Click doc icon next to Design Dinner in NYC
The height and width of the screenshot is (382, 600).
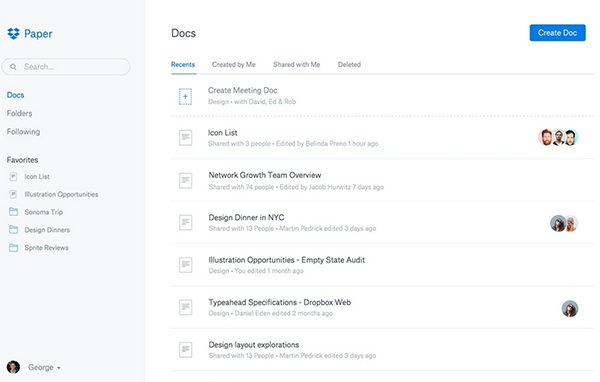coord(186,222)
